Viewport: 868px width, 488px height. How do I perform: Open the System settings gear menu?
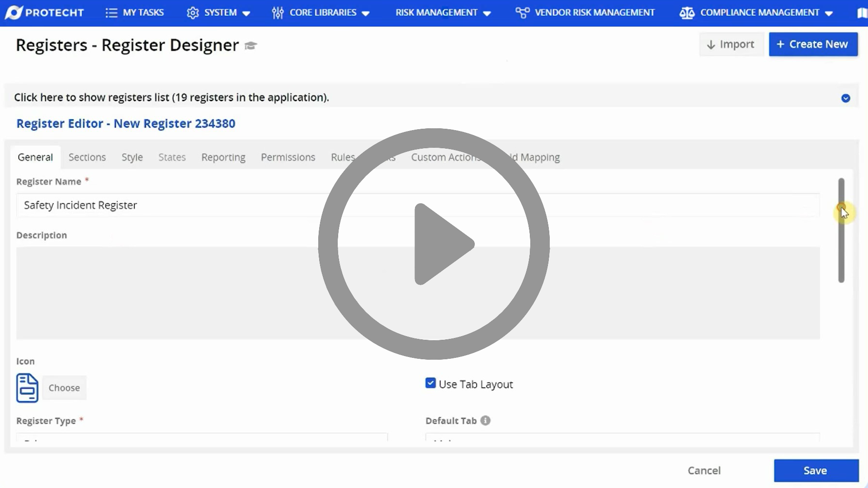pyautogui.click(x=193, y=12)
